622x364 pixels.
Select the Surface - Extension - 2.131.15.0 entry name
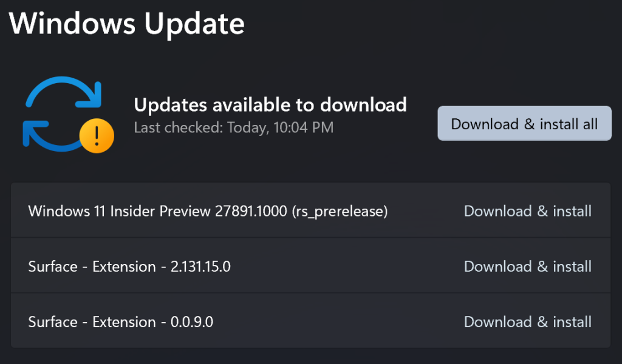[129, 266]
